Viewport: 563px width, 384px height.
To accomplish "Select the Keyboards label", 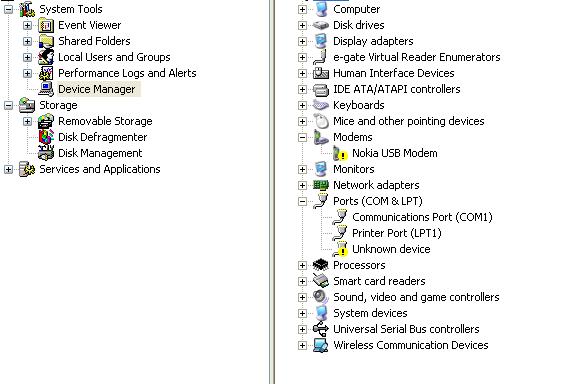I will pyautogui.click(x=359, y=105).
